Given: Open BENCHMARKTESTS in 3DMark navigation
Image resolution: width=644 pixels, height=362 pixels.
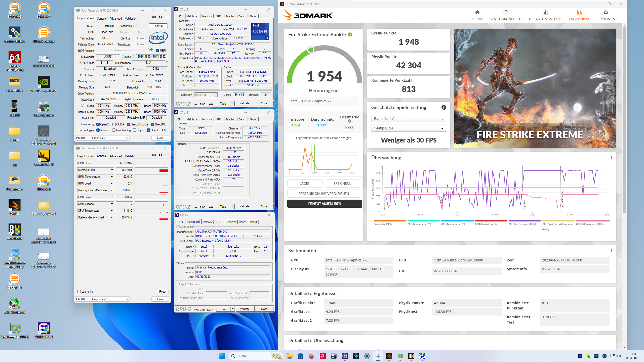Looking at the screenshot, I should [x=506, y=16].
